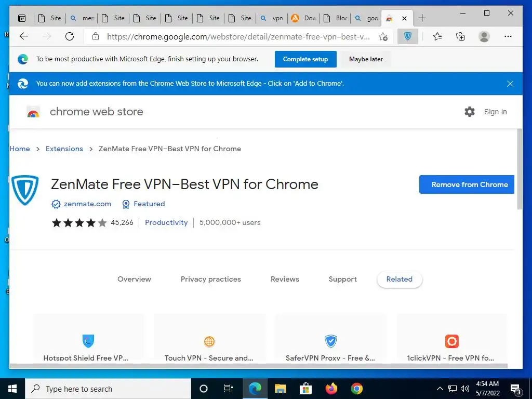
Task: Open Microsoft Store from the taskbar
Action: (x=305, y=389)
